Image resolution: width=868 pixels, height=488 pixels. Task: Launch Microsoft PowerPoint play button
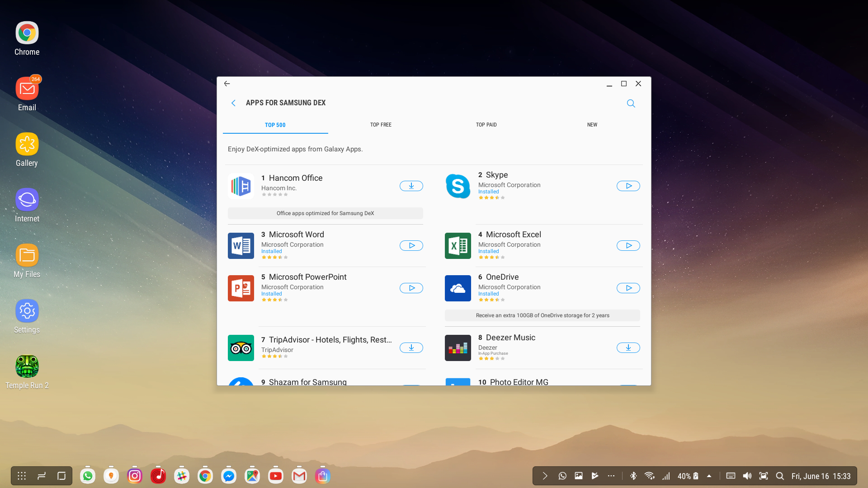411,288
